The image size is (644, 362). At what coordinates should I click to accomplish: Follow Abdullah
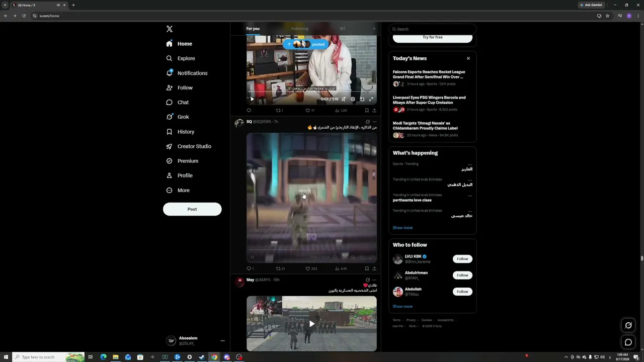tap(462, 292)
